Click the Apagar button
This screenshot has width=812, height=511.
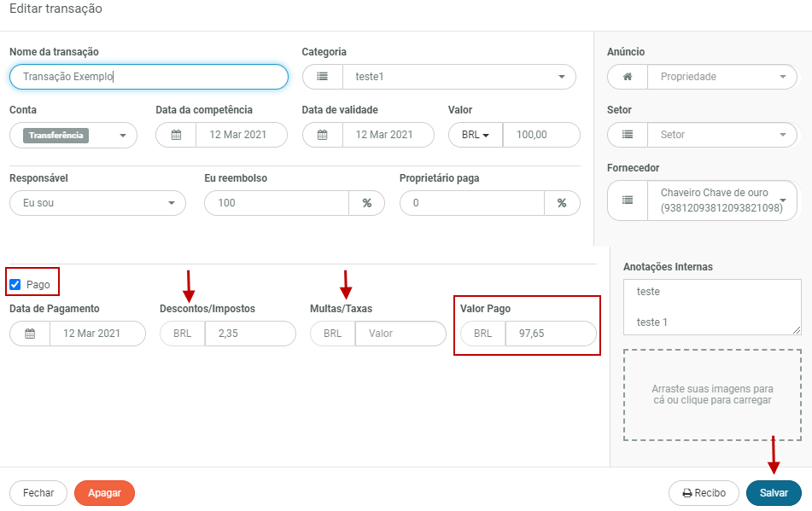[104, 492]
